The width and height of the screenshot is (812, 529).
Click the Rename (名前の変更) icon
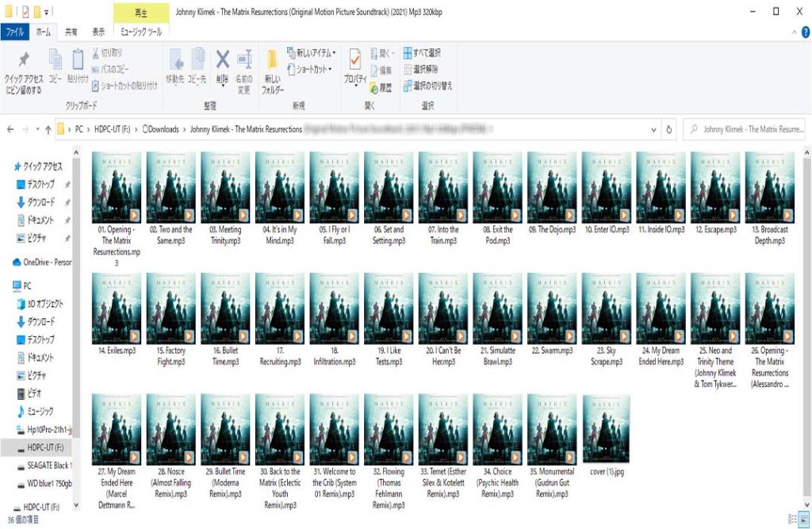click(x=244, y=62)
